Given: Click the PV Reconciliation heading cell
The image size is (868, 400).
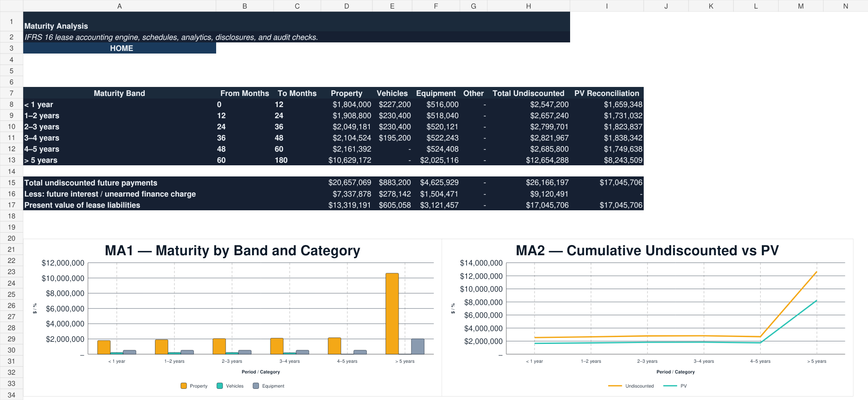Looking at the screenshot, I should click(x=606, y=93).
